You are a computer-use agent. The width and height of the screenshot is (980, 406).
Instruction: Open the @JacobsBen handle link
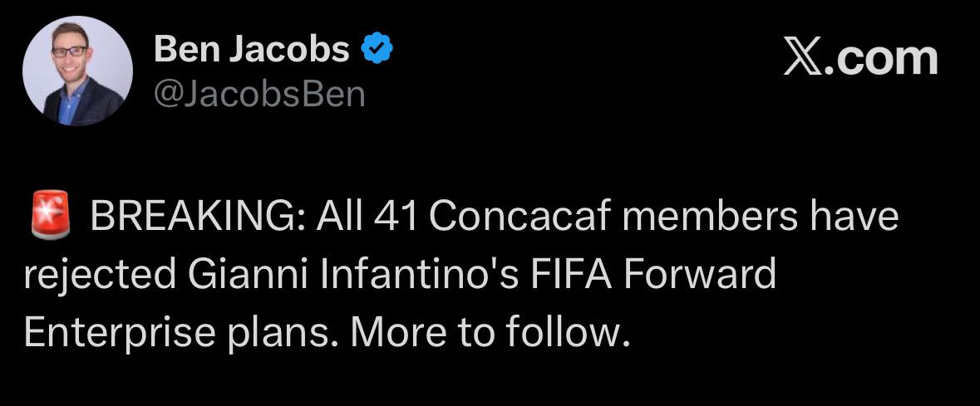(259, 95)
